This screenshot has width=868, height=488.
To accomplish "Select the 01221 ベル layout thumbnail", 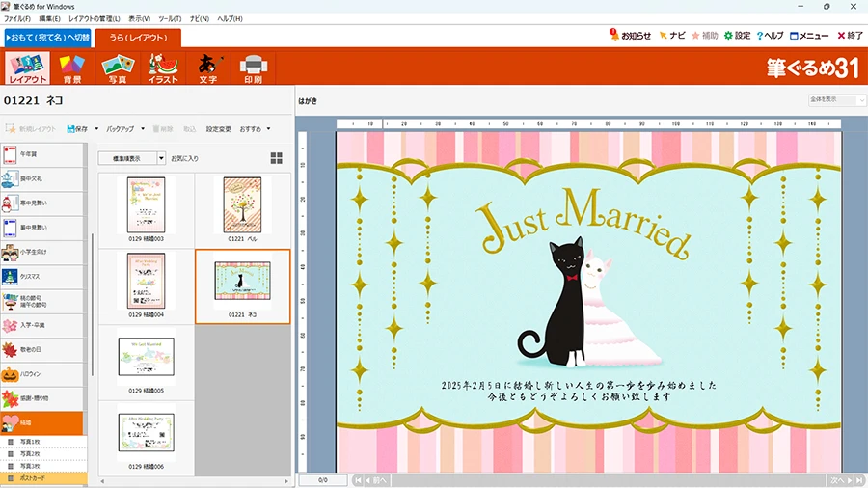I will [242, 207].
